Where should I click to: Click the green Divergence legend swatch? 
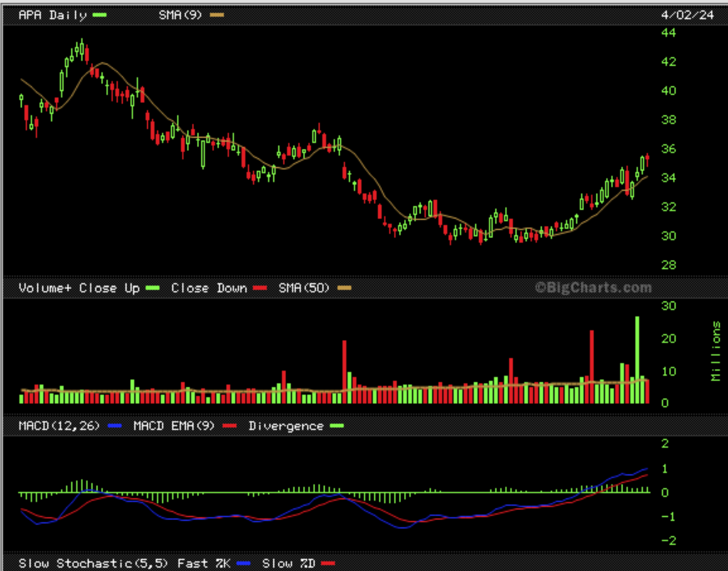pyautogui.click(x=337, y=426)
